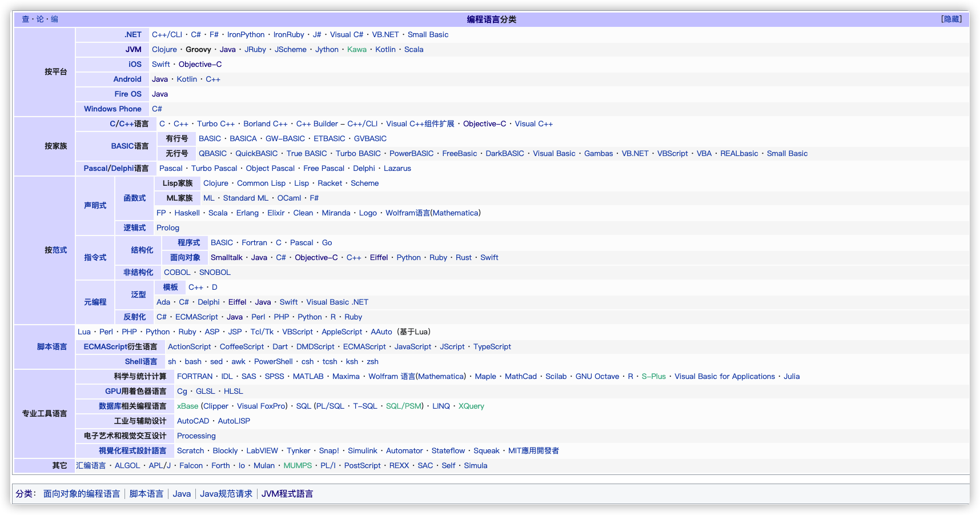Screen dimensions: 980x515
Task: Open the TypeScript link
Action: click(x=492, y=346)
